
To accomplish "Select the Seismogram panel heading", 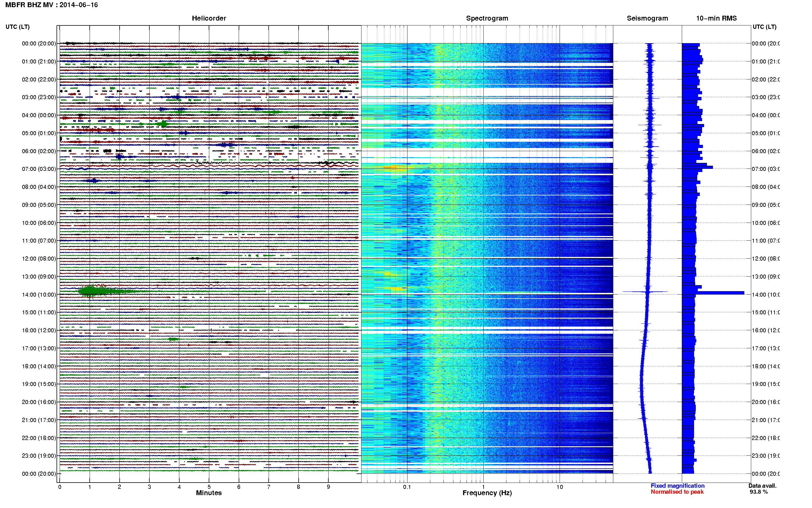I will point(647,18).
